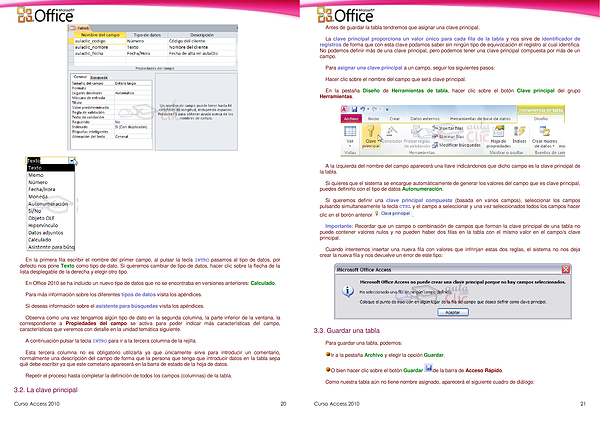Follow 'clave principal compuesta' link
The width and height of the screenshot is (600, 424).
[x=419, y=200]
